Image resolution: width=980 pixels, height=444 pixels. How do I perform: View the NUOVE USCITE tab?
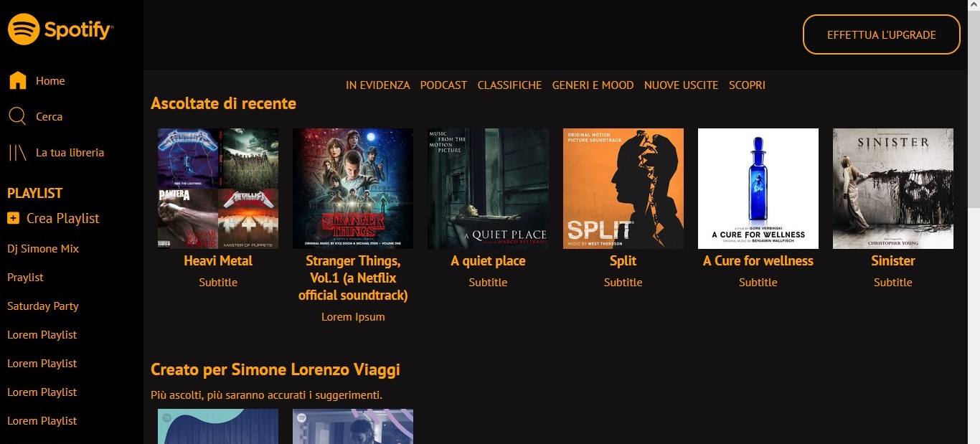point(681,85)
